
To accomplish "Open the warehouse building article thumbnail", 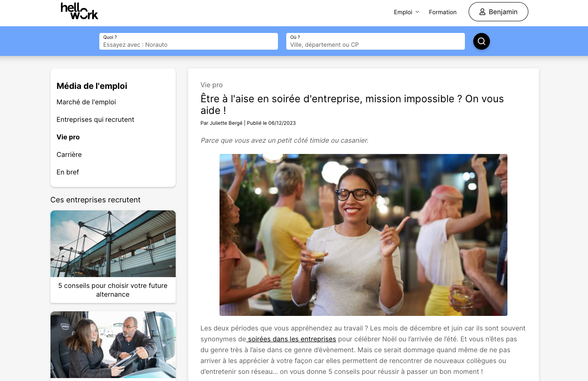I will tap(113, 244).
